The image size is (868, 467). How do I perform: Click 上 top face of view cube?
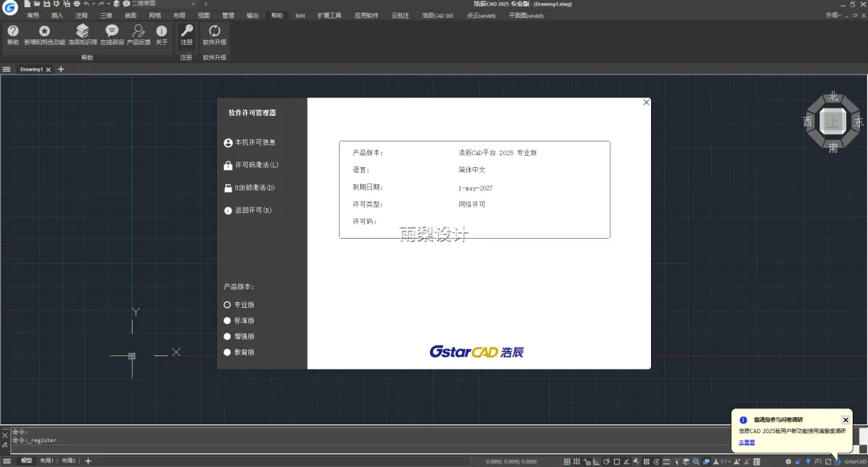pyautogui.click(x=833, y=121)
